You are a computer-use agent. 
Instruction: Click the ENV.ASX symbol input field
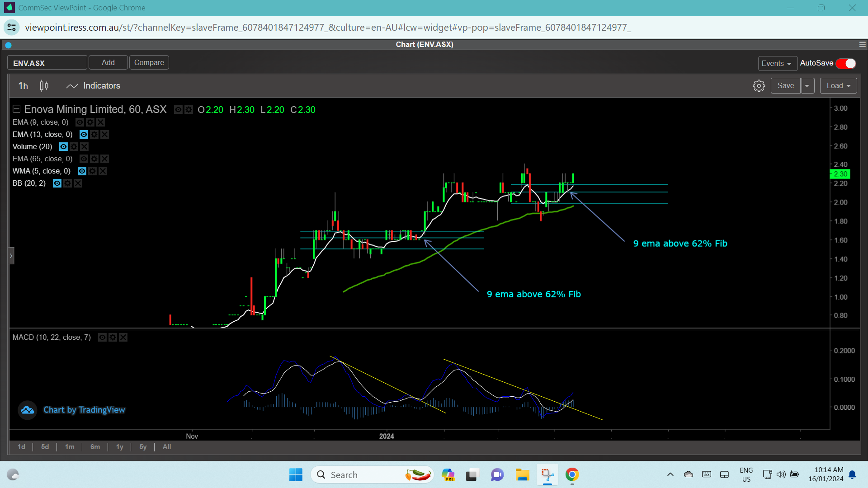point(47,63)
